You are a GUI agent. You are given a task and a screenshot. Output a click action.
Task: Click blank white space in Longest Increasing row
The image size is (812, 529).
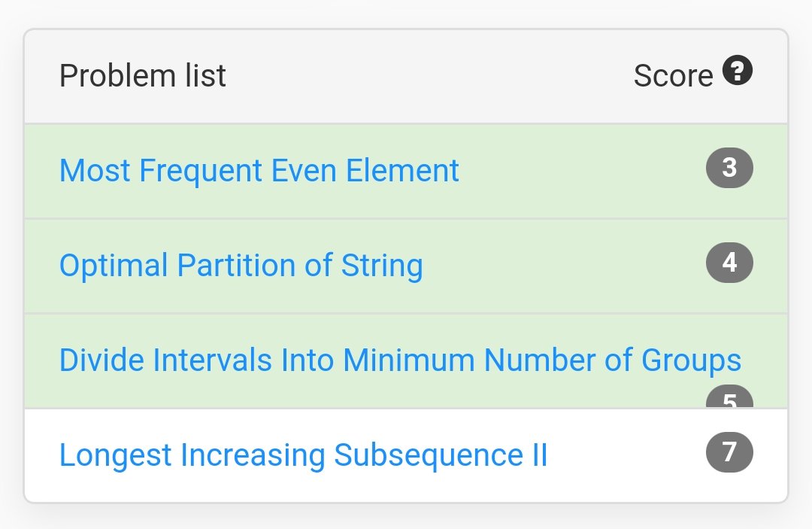point(626,455)
